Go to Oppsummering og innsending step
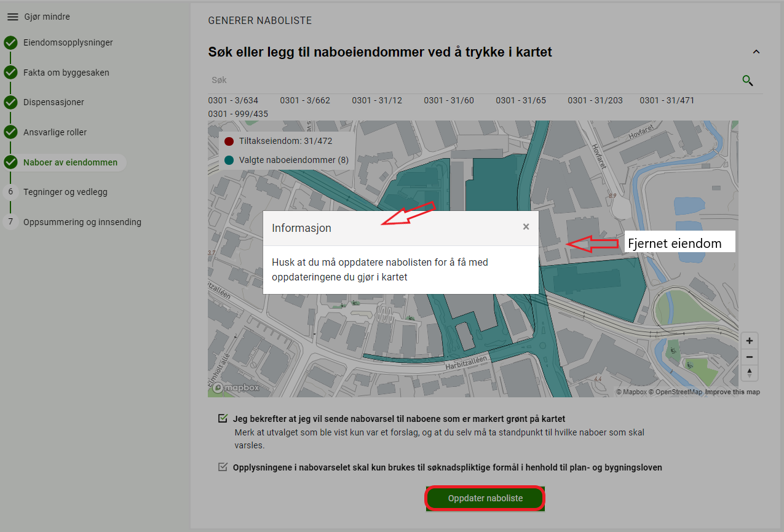 [x=82, y=222]
